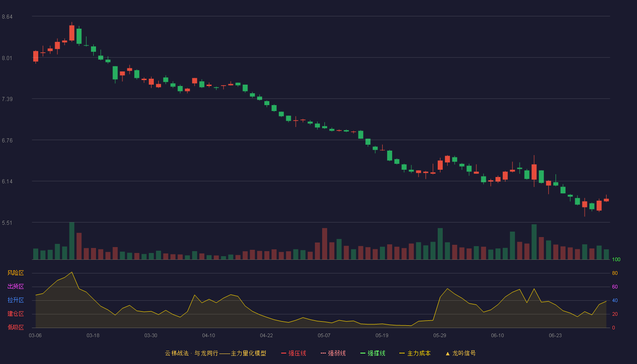This screenshot has width=637, height=364.
Task: Click the 拉升区 zone label
Action: (x=15, y=300)
